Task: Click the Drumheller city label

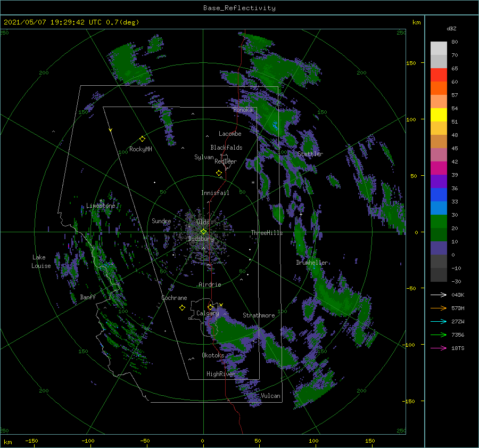Action: tap(312, 263)
